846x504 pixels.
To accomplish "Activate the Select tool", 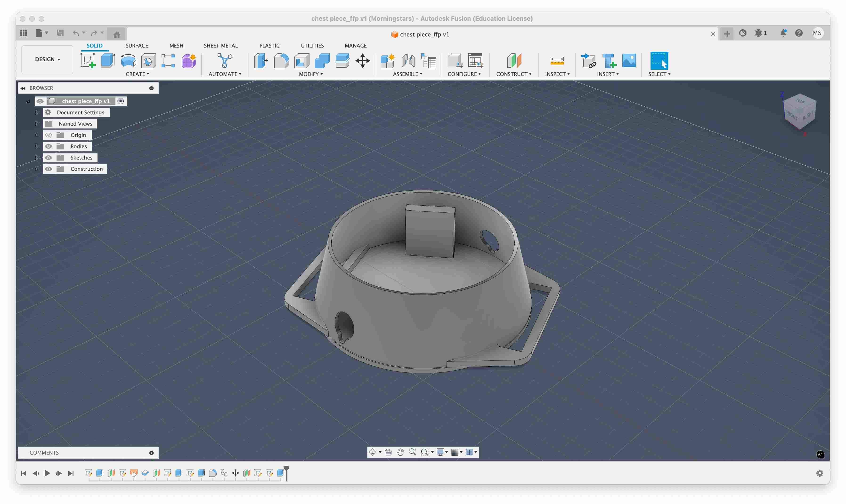I will click(x=659, y=61).
